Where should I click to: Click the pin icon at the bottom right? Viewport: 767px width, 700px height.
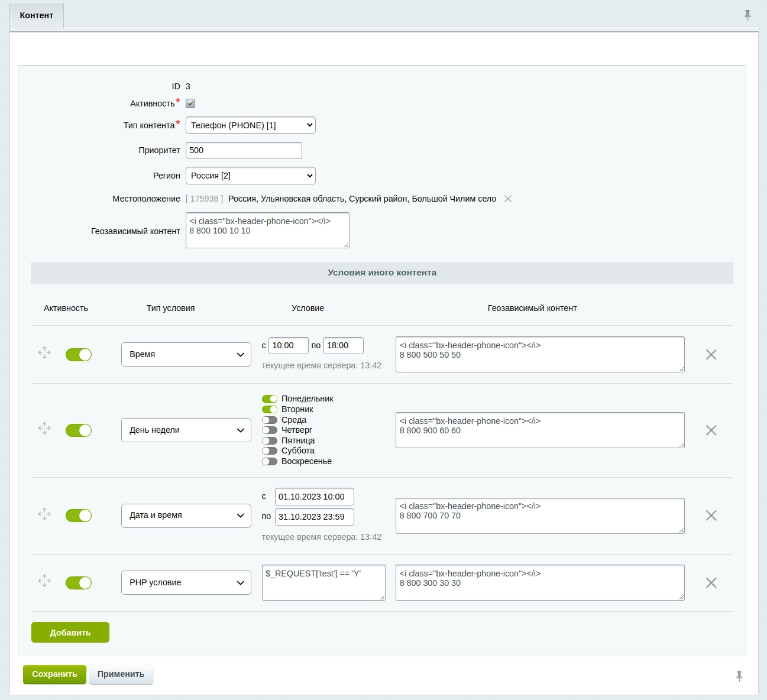tap(739, 676)
